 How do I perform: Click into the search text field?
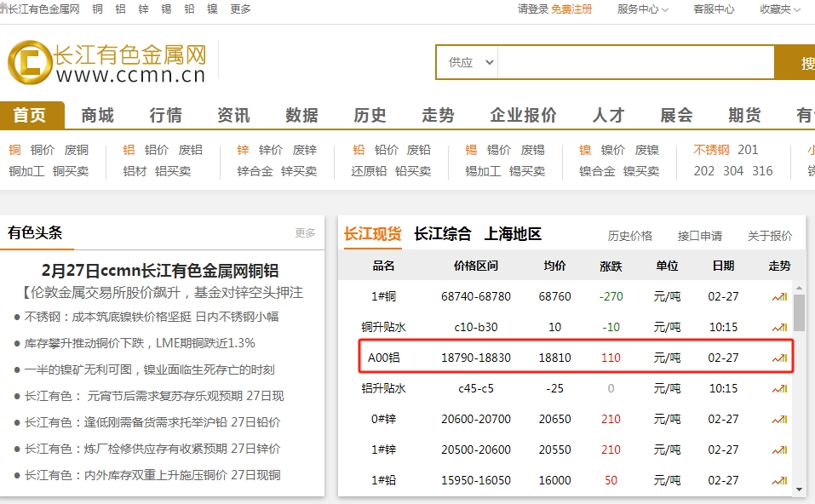pyautogui.click(x=635, y=62)
